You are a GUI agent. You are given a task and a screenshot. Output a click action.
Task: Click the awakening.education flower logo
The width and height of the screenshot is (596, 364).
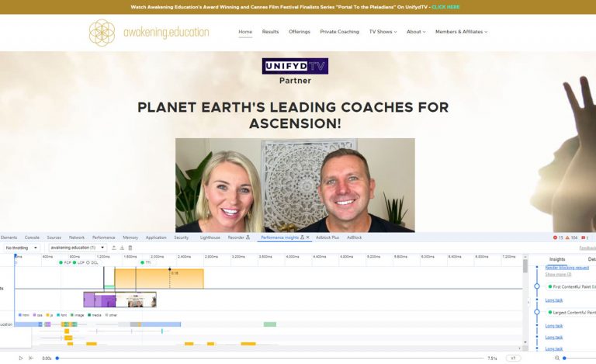pyautogui.click(x=102, y=33)
